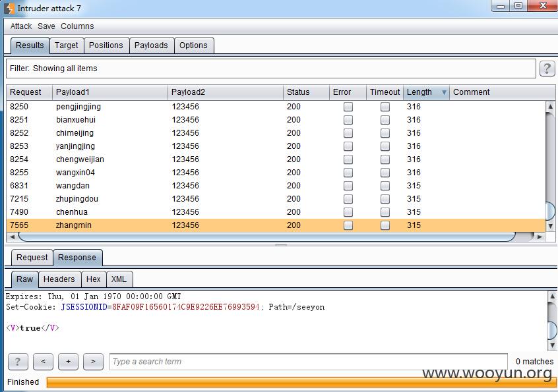Screen dimensions: 558x392
Task: Click the results horizontal scrollbar thumb
Action: tap(266, 237)
